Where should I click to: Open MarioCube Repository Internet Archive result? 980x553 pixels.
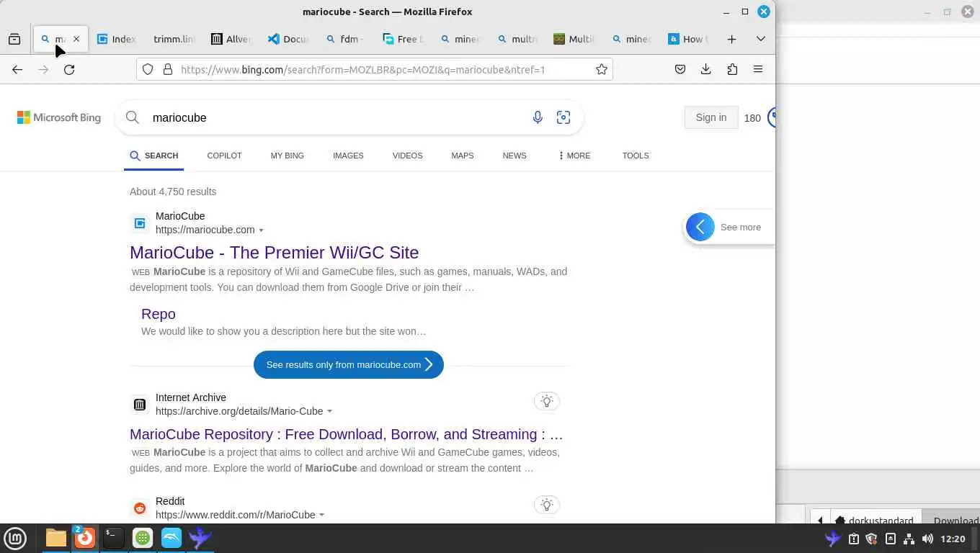pyautogui.click(x=347, y=434)
